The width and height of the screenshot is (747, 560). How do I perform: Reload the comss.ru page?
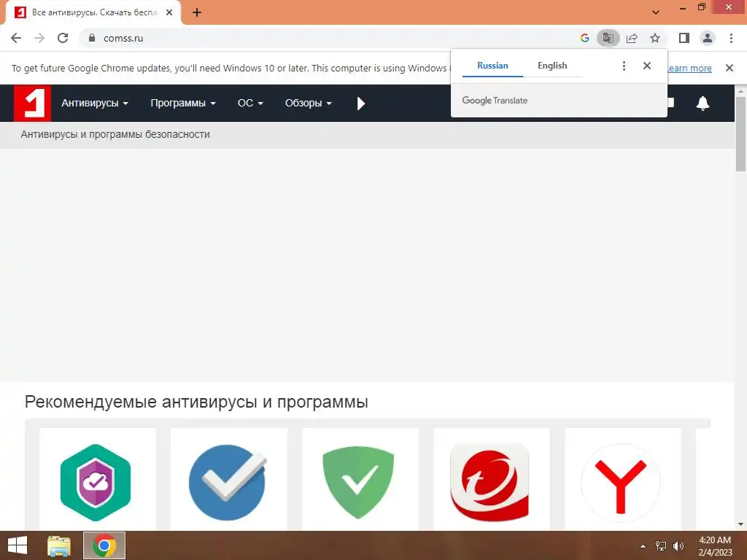click(63, 38)
